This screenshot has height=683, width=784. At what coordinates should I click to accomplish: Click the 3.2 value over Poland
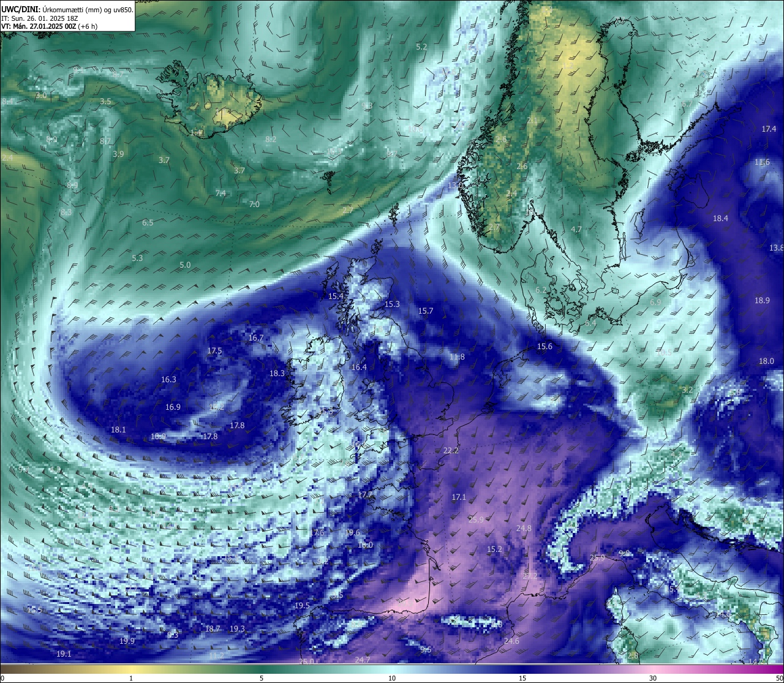tap(687, 390)
